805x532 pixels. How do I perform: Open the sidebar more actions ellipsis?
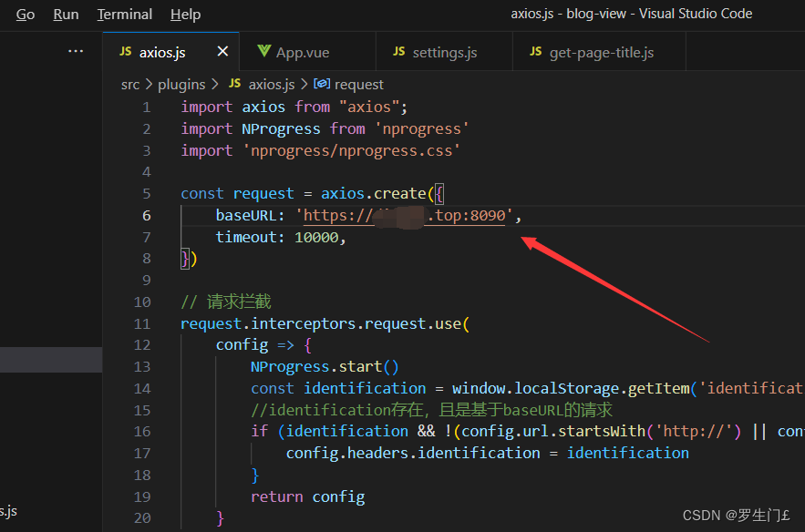[x=76, y=51]
